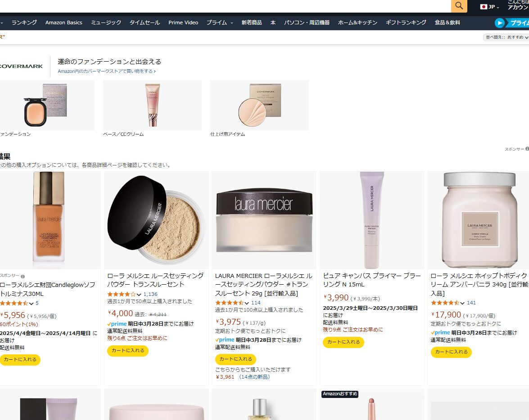Open ギフトランキング navigation item

click(x=406, y=22)
